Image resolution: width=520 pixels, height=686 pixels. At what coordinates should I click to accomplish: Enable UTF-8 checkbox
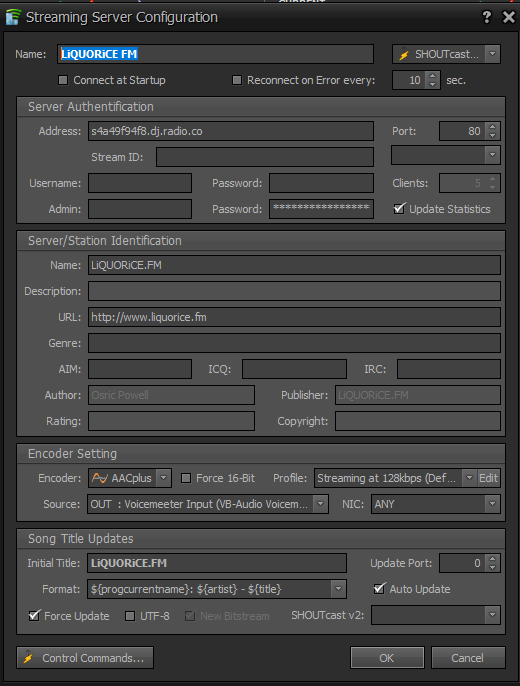pyautogui.click(x=130, y=616)
